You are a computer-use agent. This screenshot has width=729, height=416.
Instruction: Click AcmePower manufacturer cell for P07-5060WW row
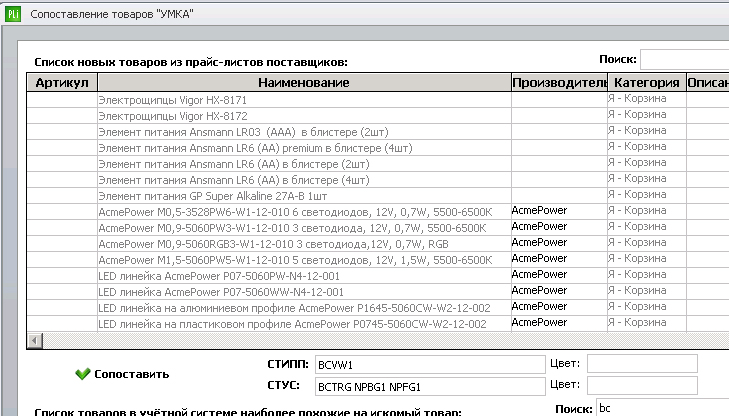tap(559, 291)
